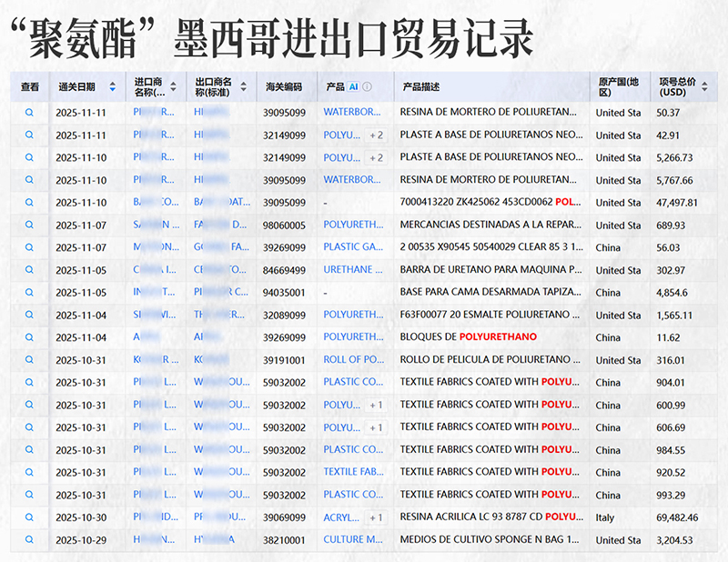The height and width of the screenshot is (562, 728).
Task: Click the view icon for the URETHANE product row
Action: coord(29,269)
